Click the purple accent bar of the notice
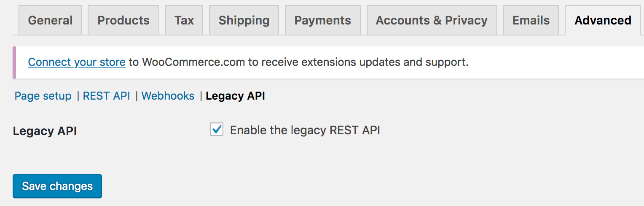The width and height of the screenshot is (644, 206). pyautogui.click(x=14, y=62)
